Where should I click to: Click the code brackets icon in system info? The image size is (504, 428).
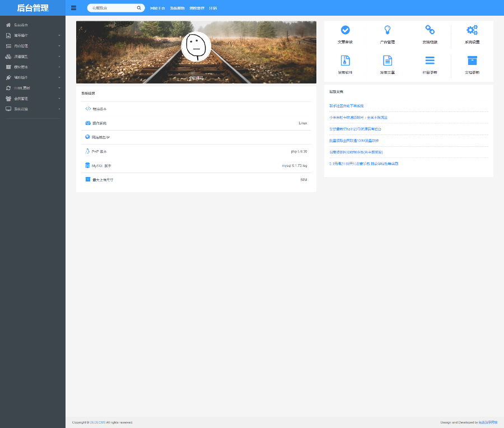(x=88, y=109)
